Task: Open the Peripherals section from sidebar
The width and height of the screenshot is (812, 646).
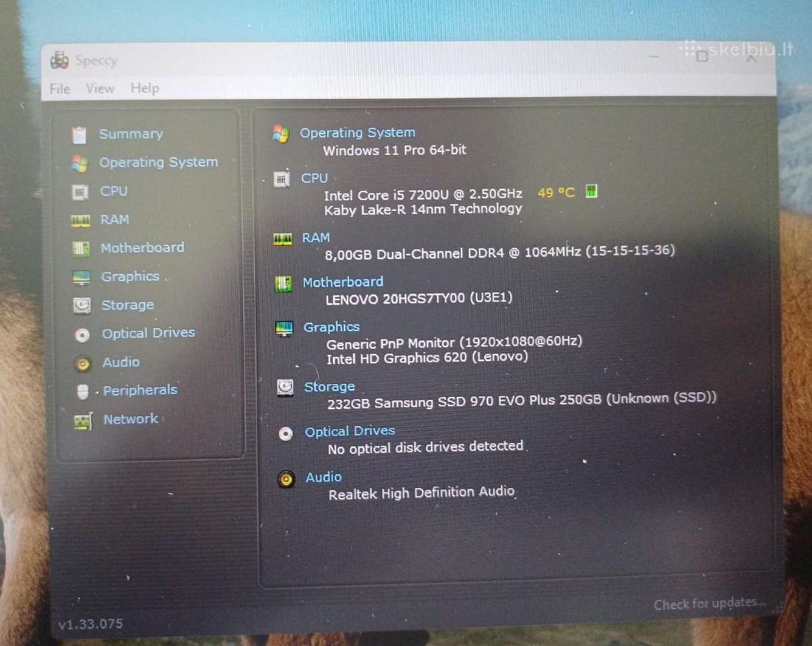Action: [140, 390]
